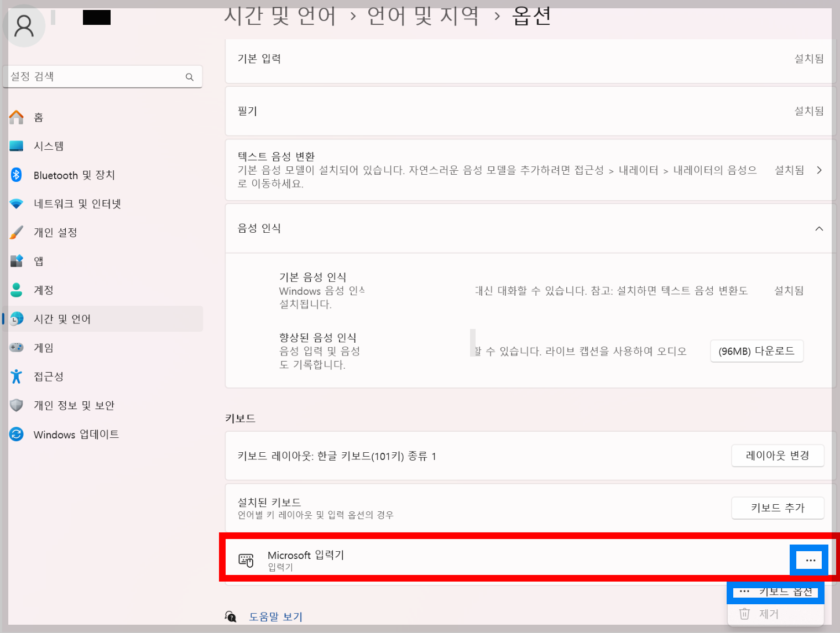Collapse the 음성 인식 section
Image resolution: width=840 pixels, height=633 pixels.
(x=819, y=228)
